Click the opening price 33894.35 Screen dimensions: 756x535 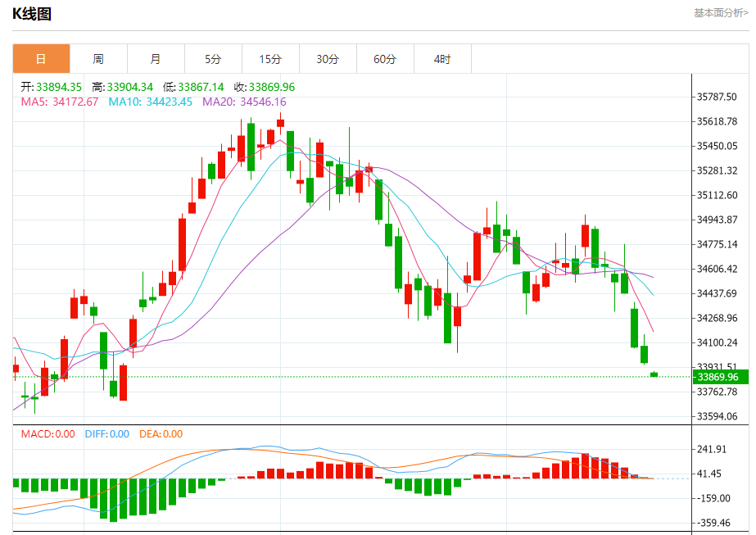[x=59, y=88]
